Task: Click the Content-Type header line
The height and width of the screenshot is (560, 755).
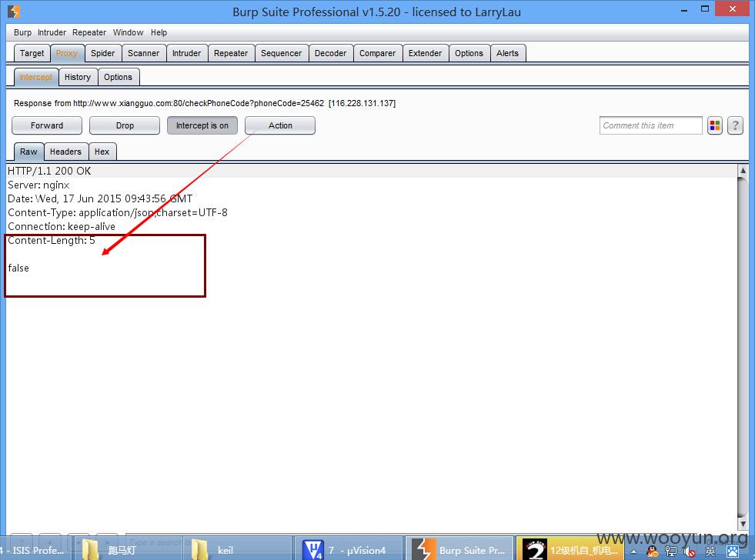Action: tap(118, 212)
